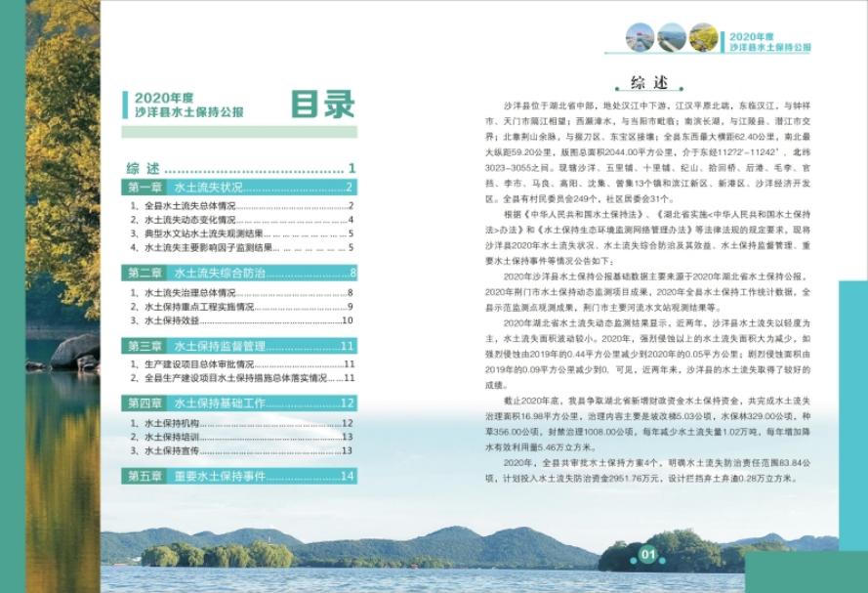Select 水土保持重点工程实施情况 entry
The image size is (868, 593).
[242, 307]
